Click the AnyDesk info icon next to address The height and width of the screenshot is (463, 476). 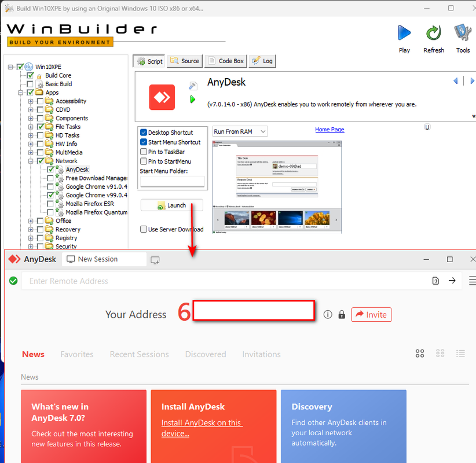(x=328, y=314)
